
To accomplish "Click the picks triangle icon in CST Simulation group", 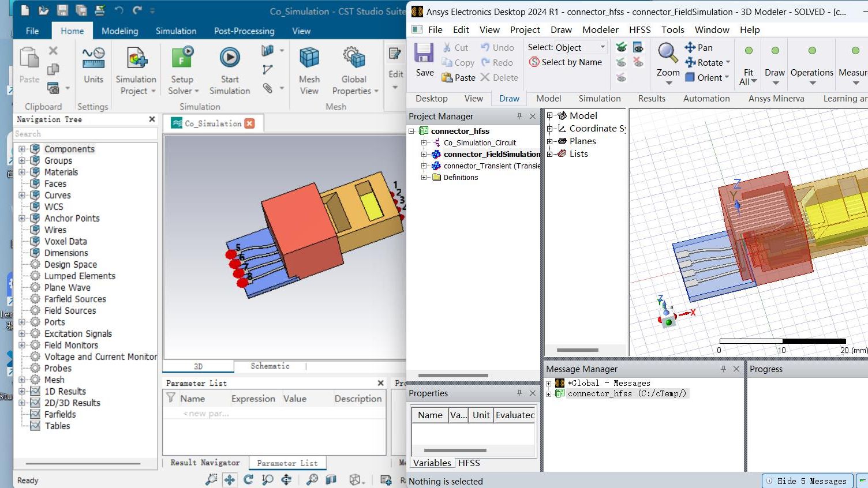I will point(267,69).
